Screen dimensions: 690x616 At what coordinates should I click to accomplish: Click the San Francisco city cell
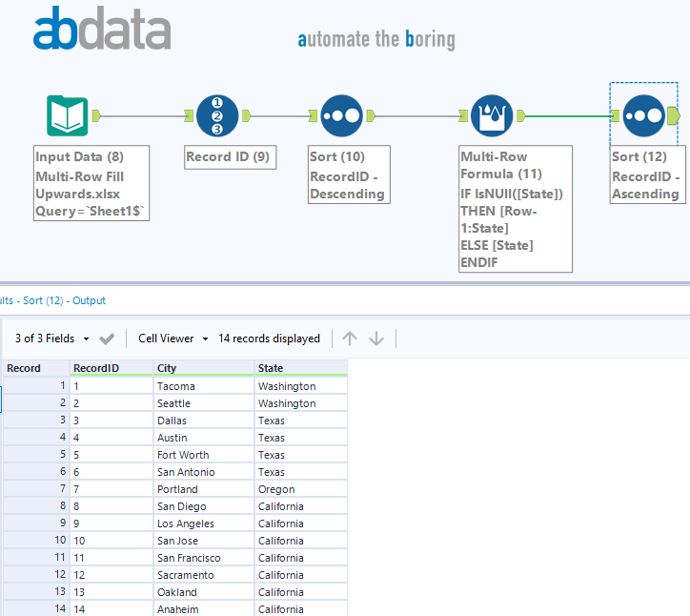click(x=204, y=558)
